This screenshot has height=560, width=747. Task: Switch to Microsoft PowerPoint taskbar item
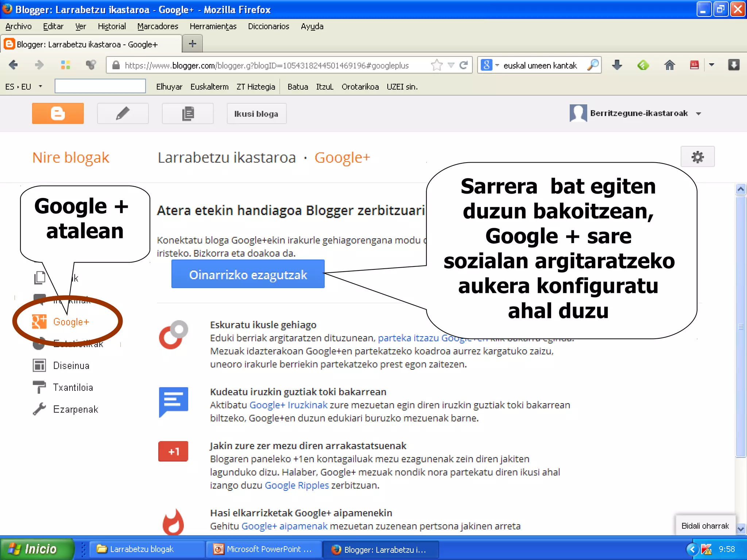pos(263,549)
